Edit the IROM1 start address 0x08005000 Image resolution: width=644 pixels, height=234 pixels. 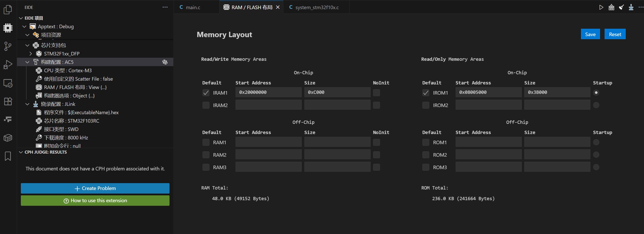point(488,92)
